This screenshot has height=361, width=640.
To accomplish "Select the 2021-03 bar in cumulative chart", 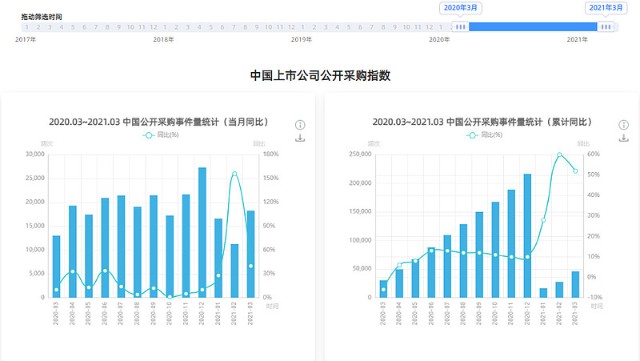I will (x=576, y=284).
